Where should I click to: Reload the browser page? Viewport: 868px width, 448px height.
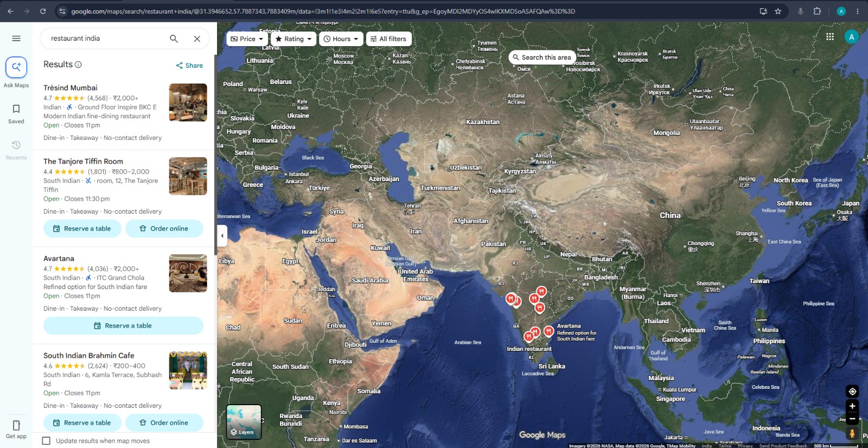pos(43,11)
